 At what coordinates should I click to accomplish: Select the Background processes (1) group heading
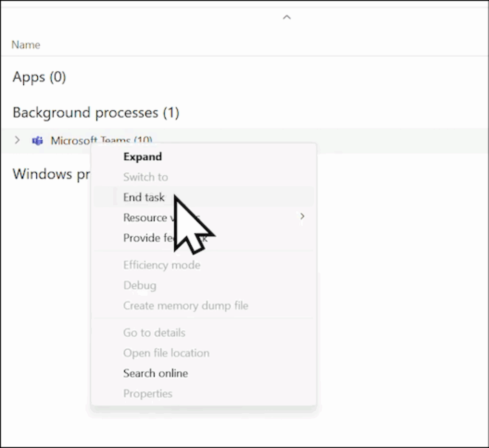coord(96,113)
